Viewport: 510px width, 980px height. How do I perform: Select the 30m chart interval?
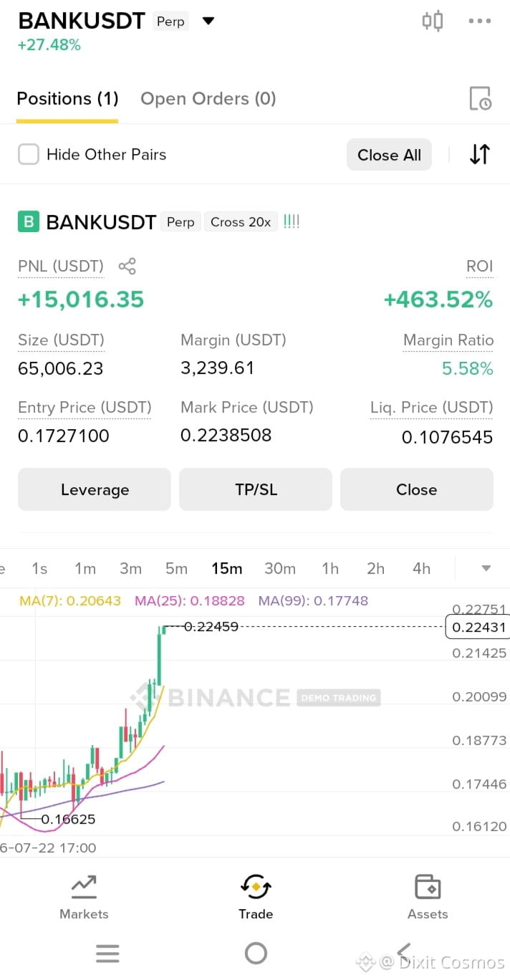point(279,568)
